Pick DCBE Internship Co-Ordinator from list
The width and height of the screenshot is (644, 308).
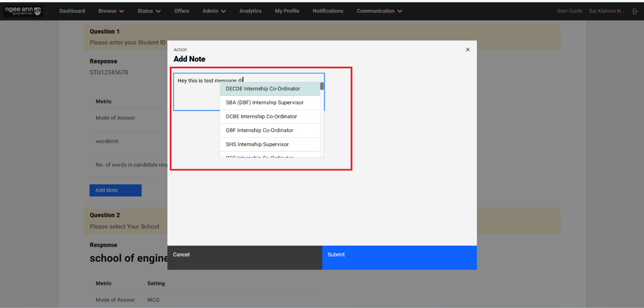point(261,116)
